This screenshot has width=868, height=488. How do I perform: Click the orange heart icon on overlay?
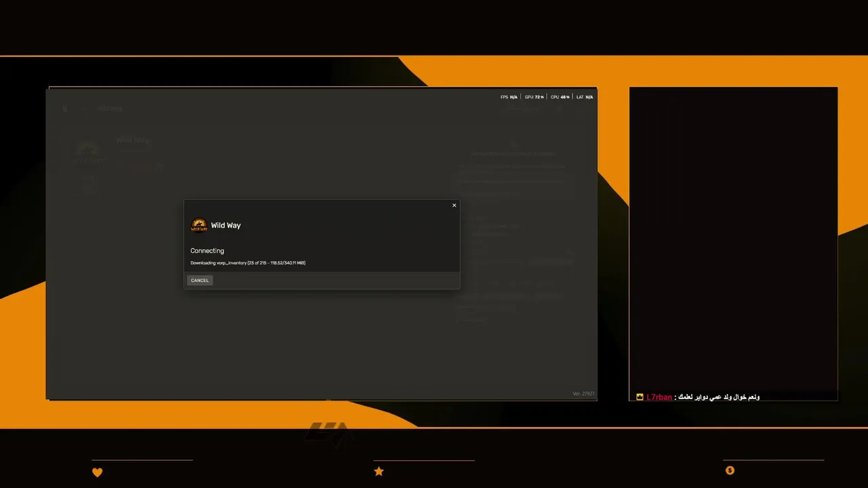[97, 472]
